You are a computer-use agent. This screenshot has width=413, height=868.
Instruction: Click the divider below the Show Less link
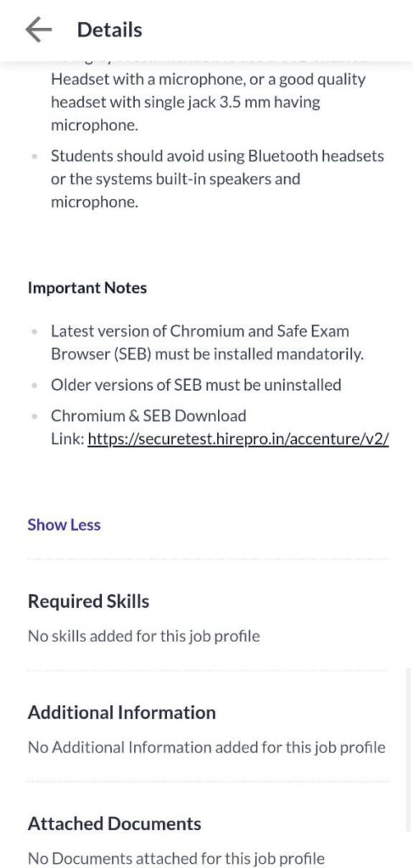pos(208,559)
